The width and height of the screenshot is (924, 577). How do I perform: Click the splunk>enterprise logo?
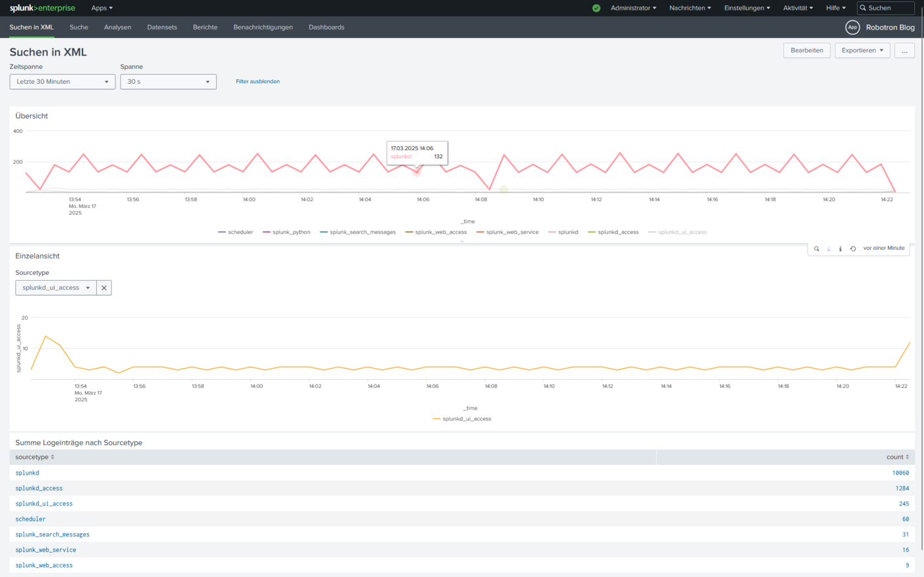[x=42, y=8]
